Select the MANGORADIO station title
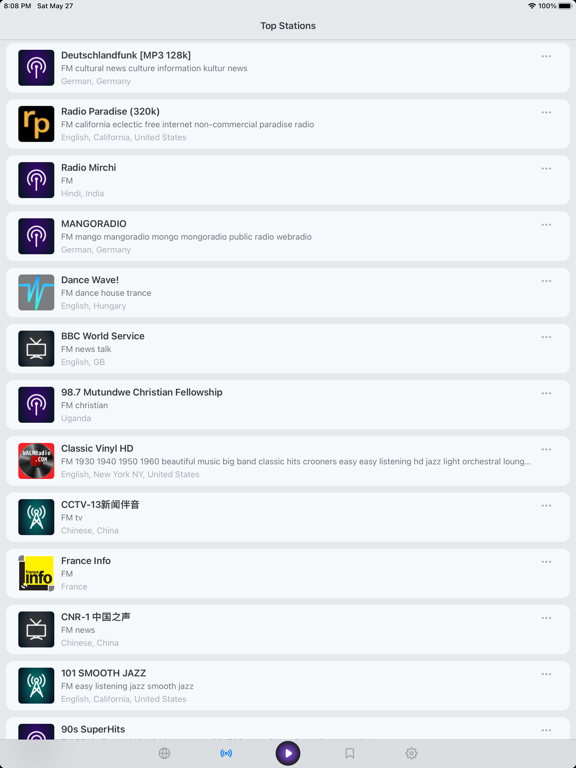 (94, 224)
